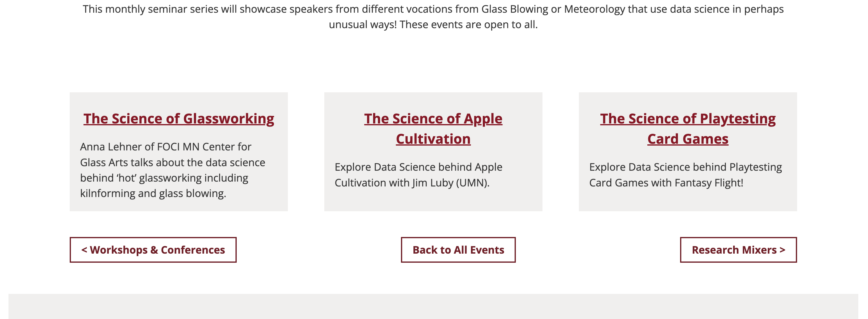Screen dimensions: 868x319
Task: Click the left arrow on Workshops & Conferences
Action: click(x=84, y=250)
